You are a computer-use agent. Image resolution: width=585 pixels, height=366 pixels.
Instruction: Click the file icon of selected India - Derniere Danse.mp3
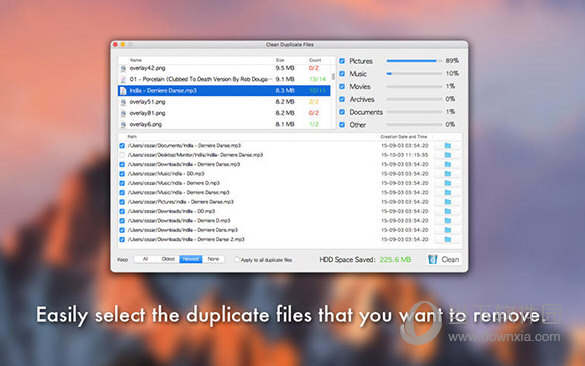click(x=123, y=91)
